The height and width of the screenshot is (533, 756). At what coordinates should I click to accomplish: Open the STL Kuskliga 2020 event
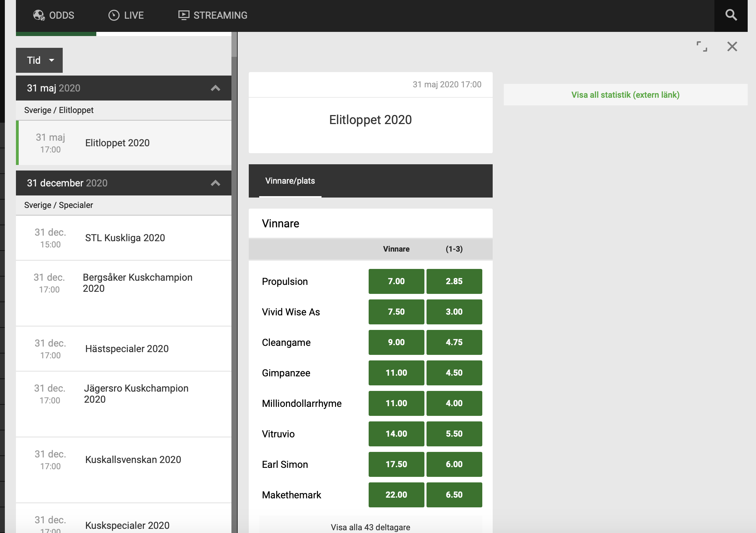point(125,238)
